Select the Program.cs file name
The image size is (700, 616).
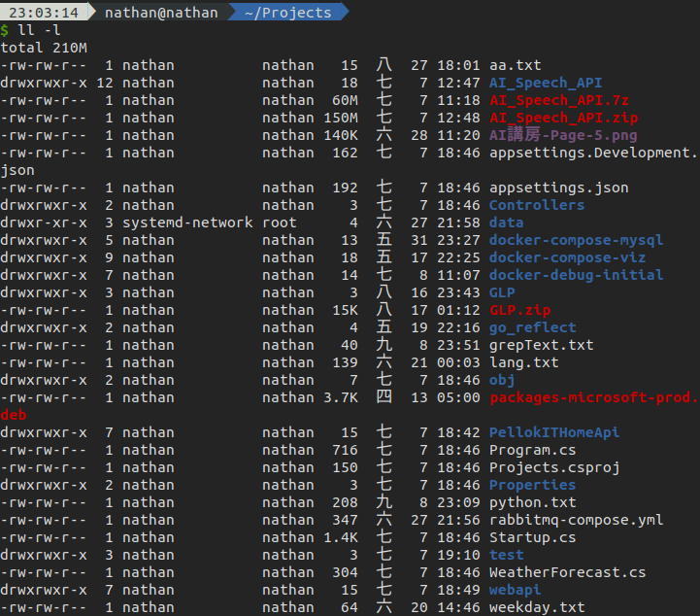(533, 450)
